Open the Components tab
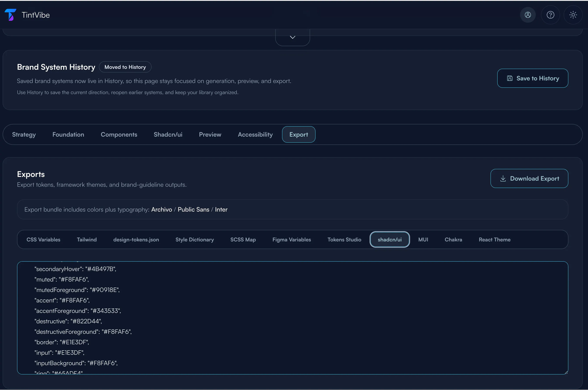Viewport: 588px width, 390px height. point(119,135)
